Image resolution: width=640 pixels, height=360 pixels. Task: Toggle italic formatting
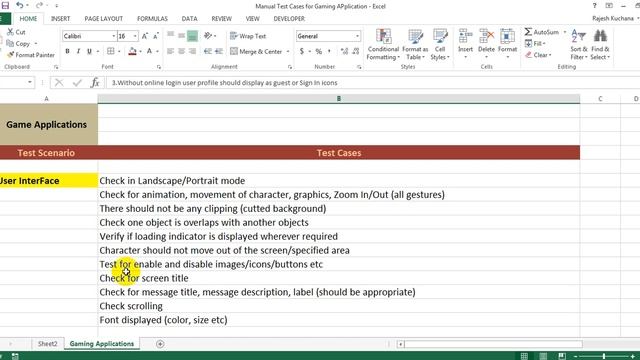point(78,51)
